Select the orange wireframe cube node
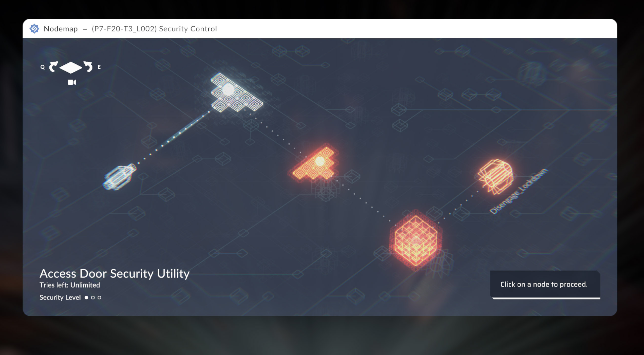Viewport: 644px width, 355px height. [x=415, y=240]
